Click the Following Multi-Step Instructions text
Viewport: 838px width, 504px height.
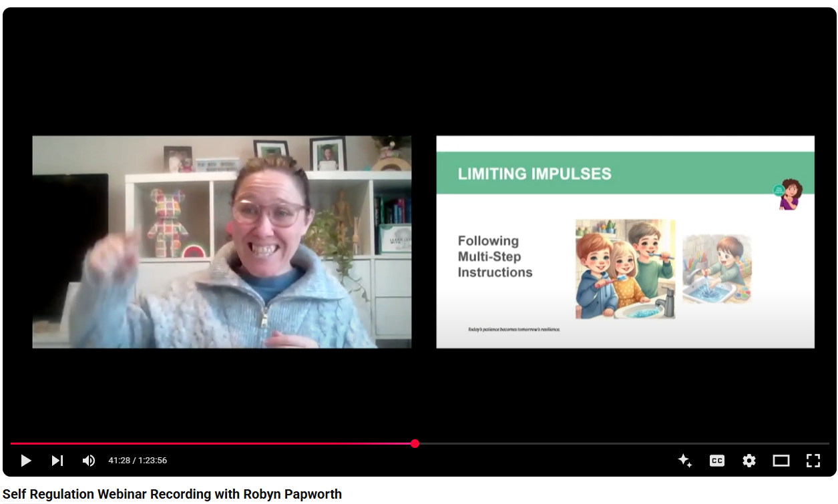tap(495, 256)
